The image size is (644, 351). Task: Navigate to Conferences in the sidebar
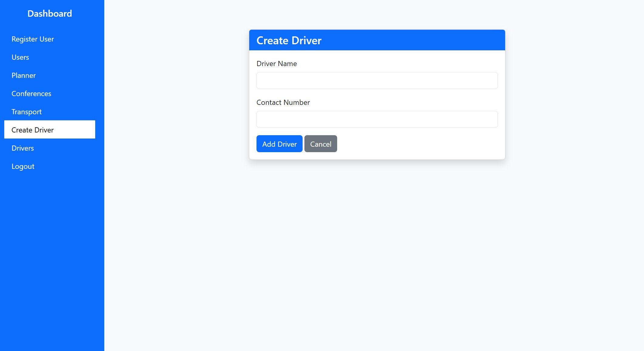coord(50,94)
